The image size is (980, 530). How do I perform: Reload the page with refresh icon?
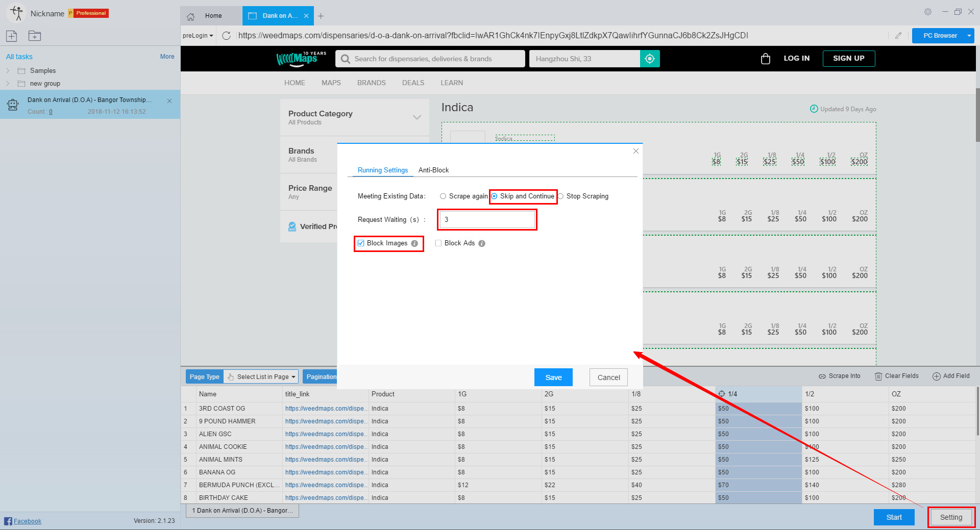click(x=226, y=36)
